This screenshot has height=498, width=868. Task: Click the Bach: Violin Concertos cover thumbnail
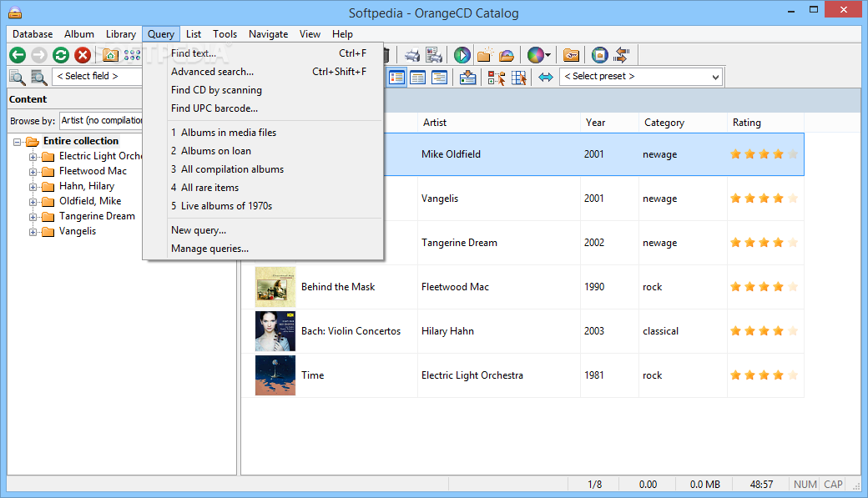point(275,331)
